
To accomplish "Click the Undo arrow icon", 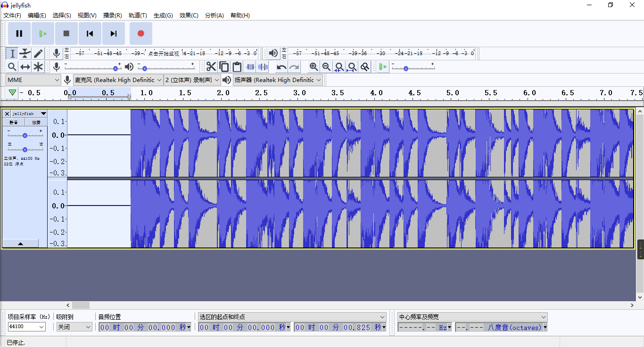I will coord(281,67).
